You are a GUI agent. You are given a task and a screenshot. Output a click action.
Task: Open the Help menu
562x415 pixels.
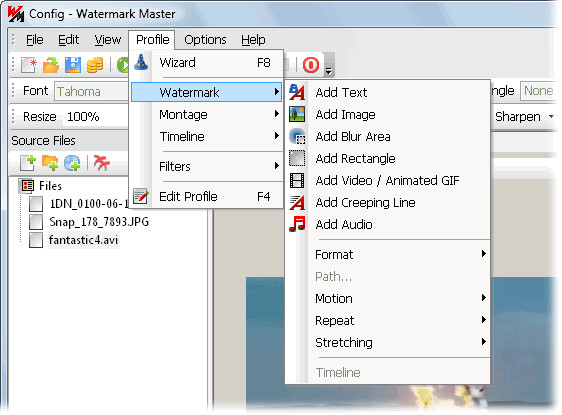click(253, 39)
